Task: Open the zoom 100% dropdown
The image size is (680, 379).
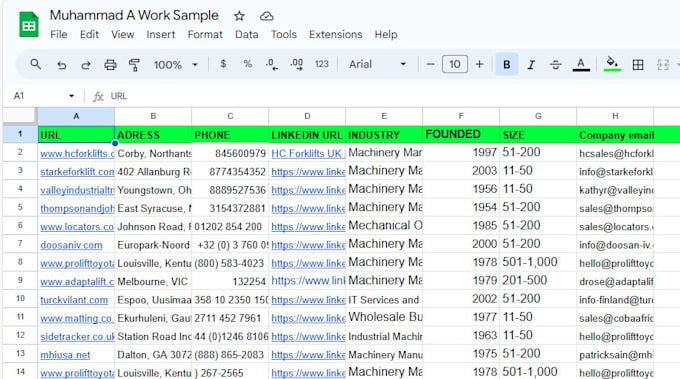Action: click(176, 65)
